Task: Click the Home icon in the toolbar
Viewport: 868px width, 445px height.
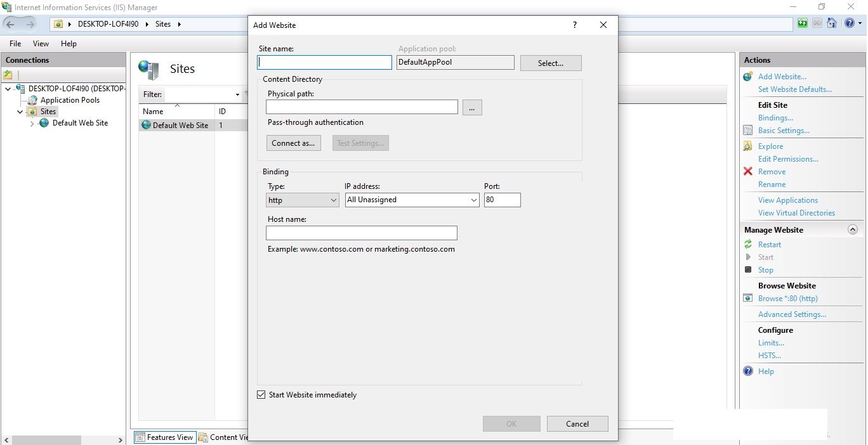Action: (832, 23)
